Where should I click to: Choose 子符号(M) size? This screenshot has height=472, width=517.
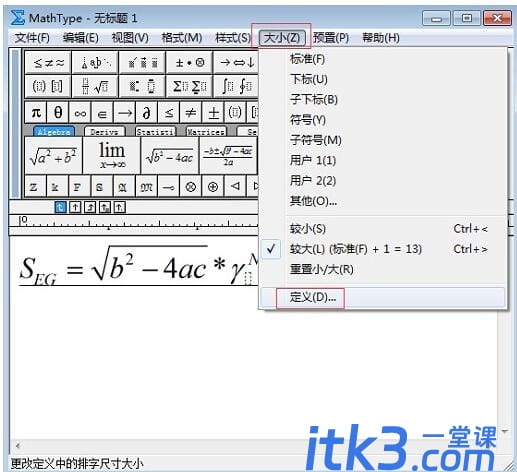(x=382, y=140)
